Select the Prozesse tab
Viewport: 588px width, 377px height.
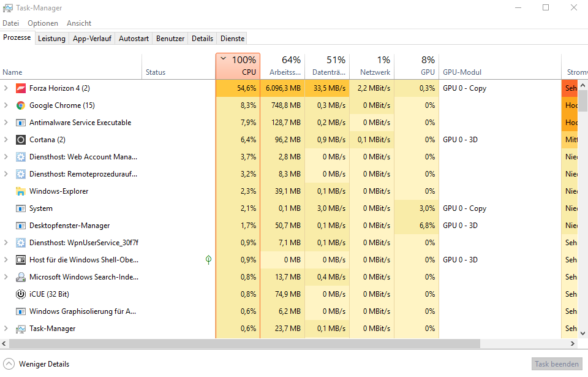point(17,37)
